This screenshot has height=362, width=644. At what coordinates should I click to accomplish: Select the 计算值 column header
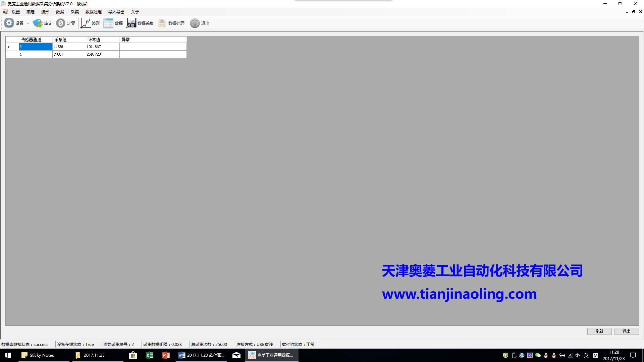pyautogui.click(x=103, y=40)
